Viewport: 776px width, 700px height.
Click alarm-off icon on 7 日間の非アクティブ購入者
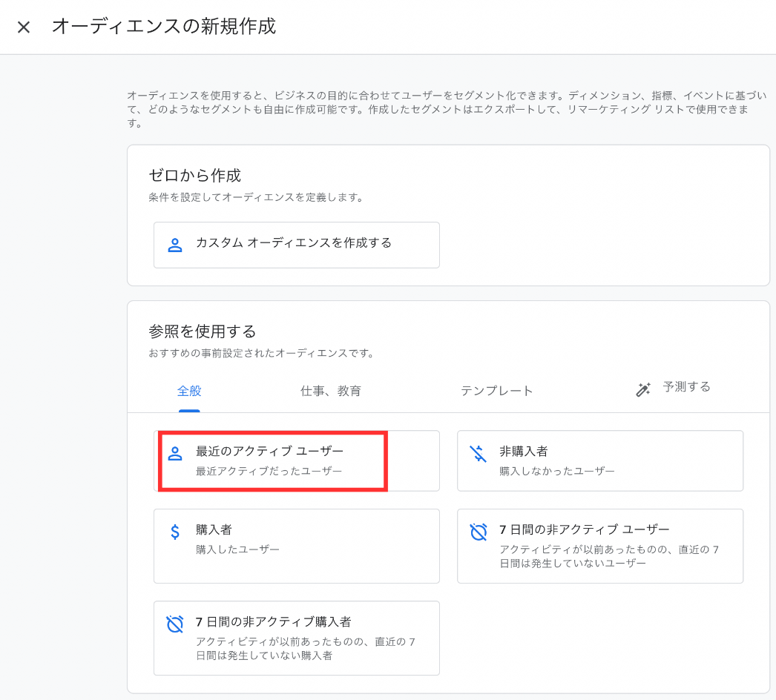(x=174, y=624)
